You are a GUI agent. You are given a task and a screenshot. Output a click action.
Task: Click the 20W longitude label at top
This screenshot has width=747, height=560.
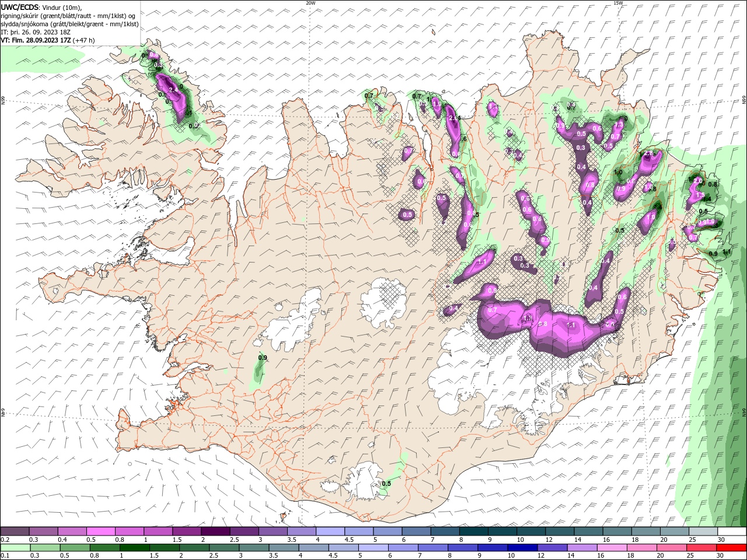pos(310,3)
